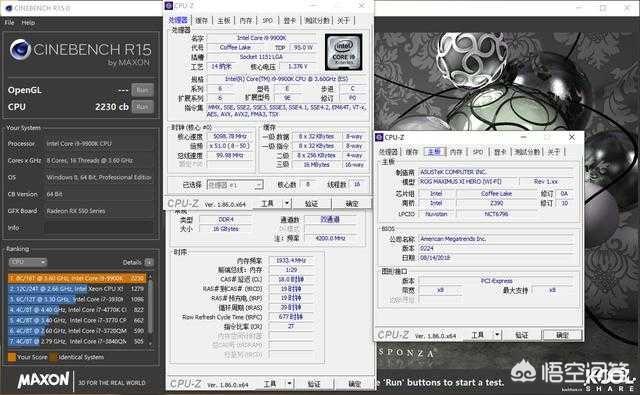Select ranking entry 12C/24T Intel Xeon CPU
Image resolution: width=640 pixels, height=395 pixels.
[x=77, y=288]
